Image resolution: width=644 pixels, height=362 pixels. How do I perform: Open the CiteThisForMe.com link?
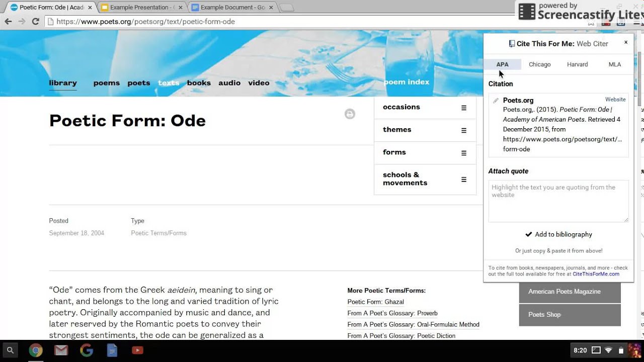596,274
